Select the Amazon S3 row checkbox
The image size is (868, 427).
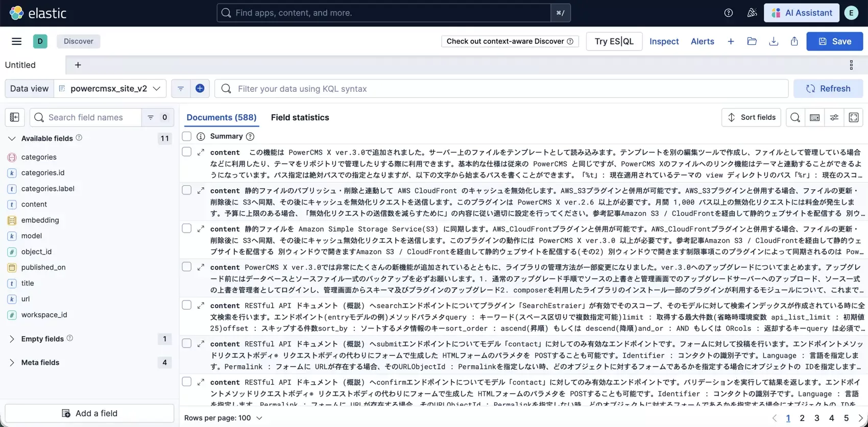click(187, 228)
